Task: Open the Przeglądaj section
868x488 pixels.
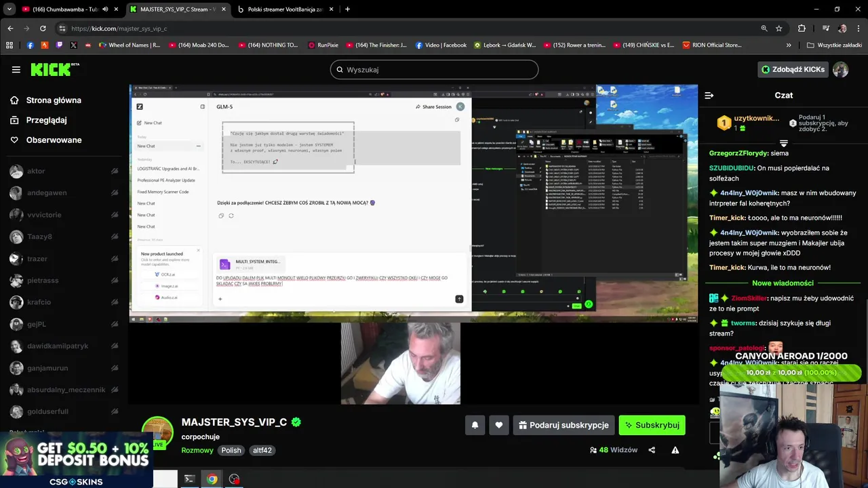Action: coord(38,120)
